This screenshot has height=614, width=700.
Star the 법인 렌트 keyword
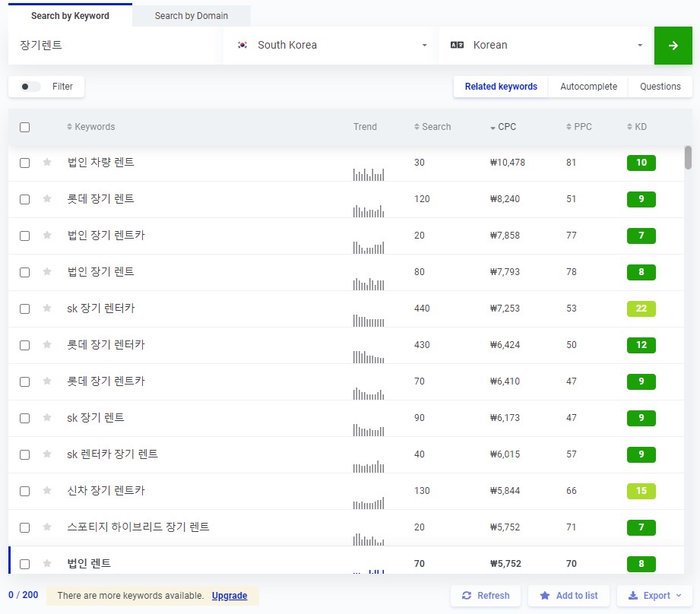click(47, 564)
